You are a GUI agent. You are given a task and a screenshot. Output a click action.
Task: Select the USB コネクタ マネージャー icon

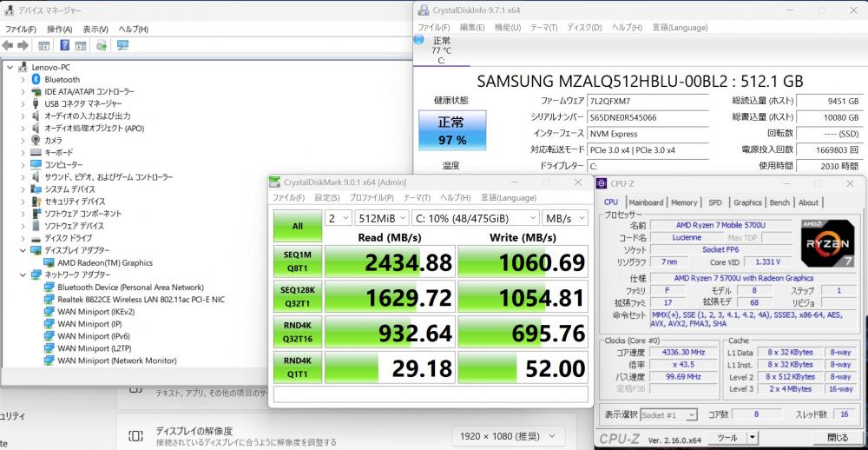click(36, 103)
